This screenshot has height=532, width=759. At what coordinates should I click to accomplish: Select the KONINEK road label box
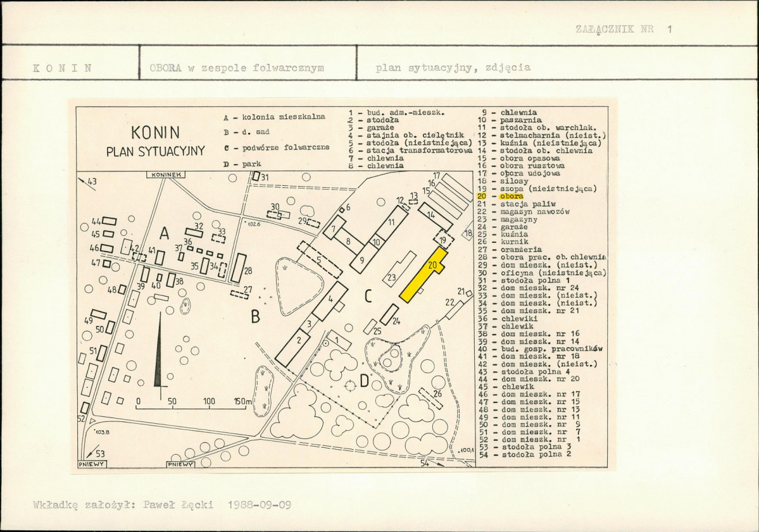[x=166, y=175]
